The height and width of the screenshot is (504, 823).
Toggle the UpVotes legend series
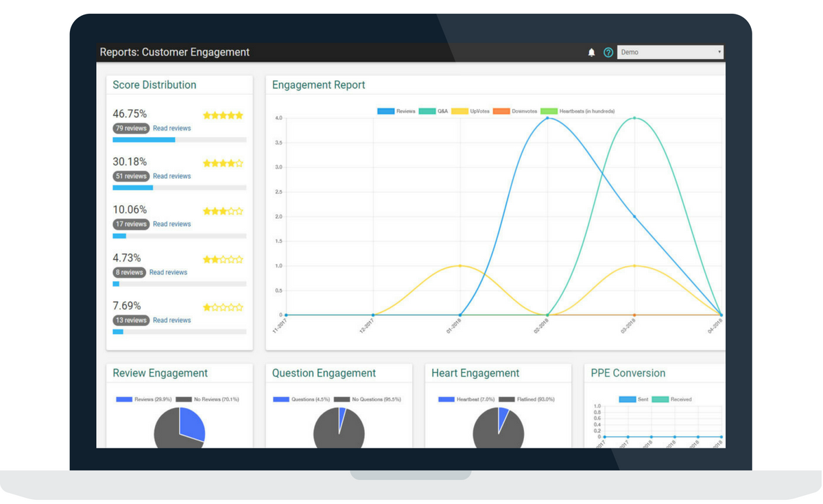[470, 111]
